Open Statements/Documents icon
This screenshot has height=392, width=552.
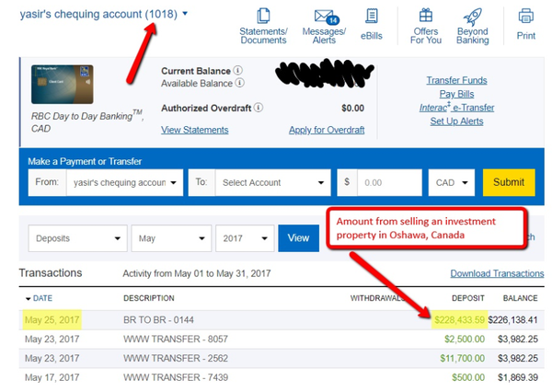coord(263,17)
